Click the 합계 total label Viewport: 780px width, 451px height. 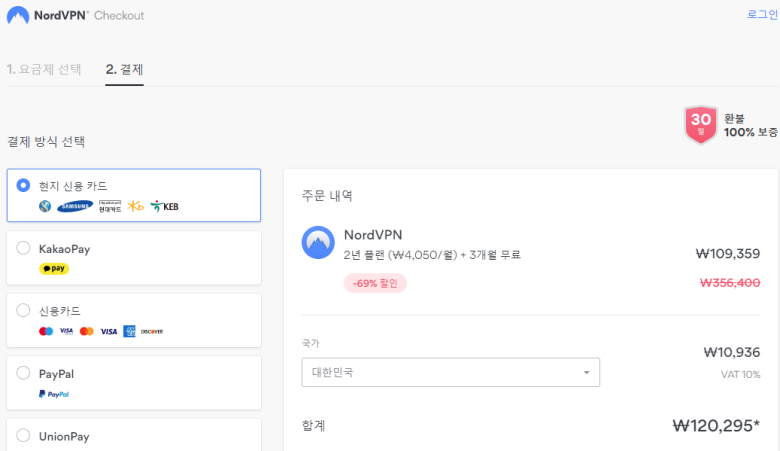click(x=313, y=426)
